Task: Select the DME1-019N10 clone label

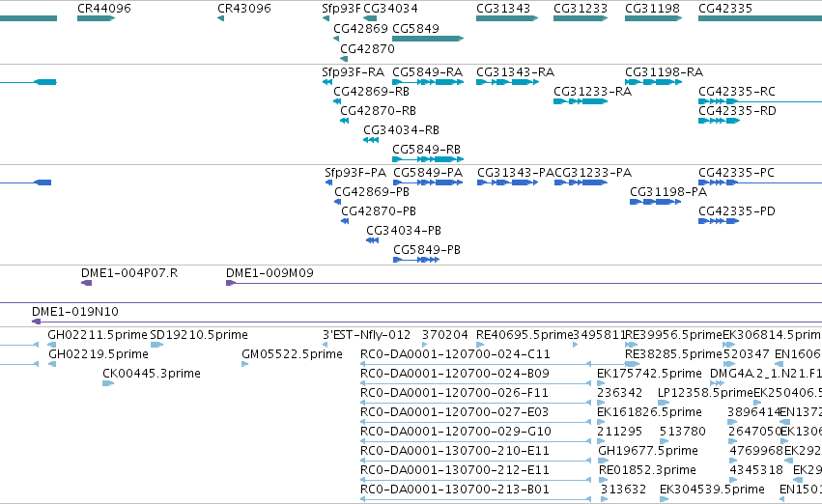Action: point(75,312)
